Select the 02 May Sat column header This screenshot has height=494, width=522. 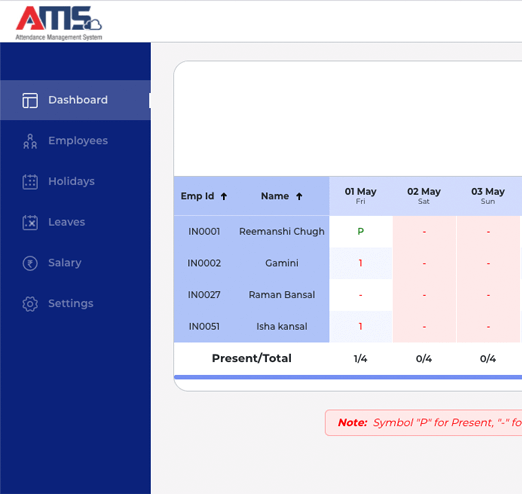(x=424, y=196)
